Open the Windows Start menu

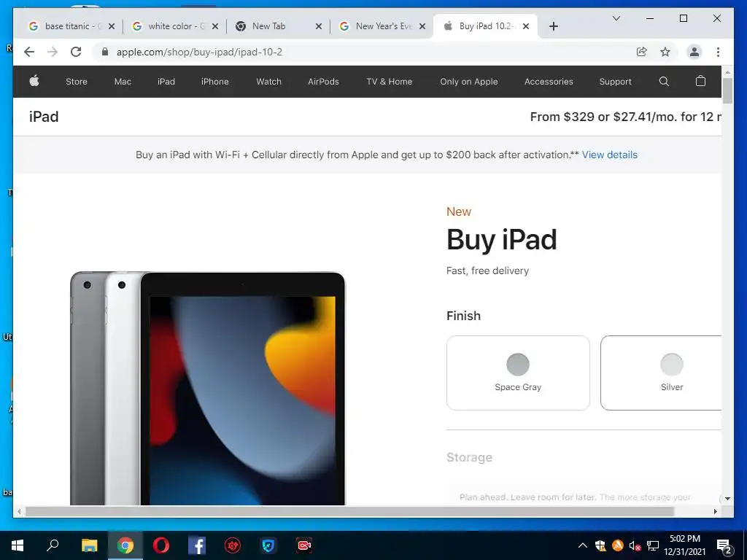coord(18,545)
